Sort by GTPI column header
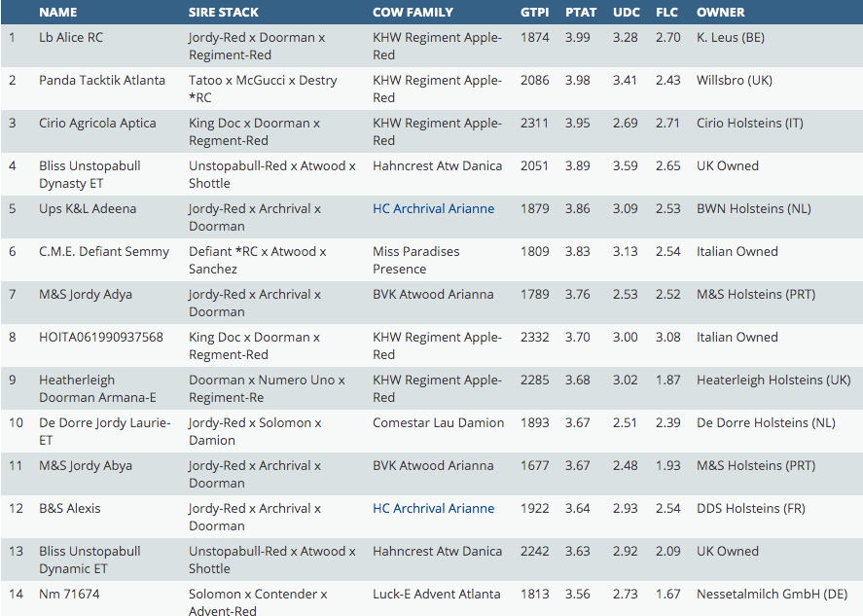The height and width of the screenshot is (616, 863). 535,12
